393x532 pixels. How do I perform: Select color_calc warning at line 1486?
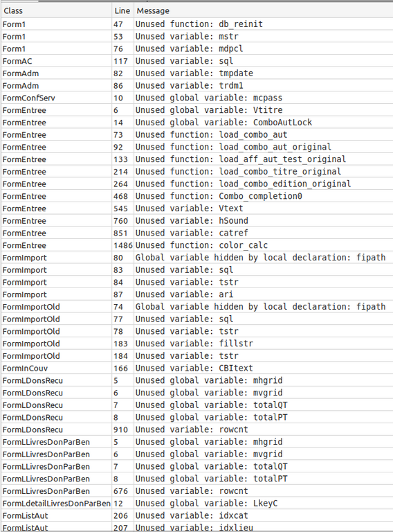[196, 245]
